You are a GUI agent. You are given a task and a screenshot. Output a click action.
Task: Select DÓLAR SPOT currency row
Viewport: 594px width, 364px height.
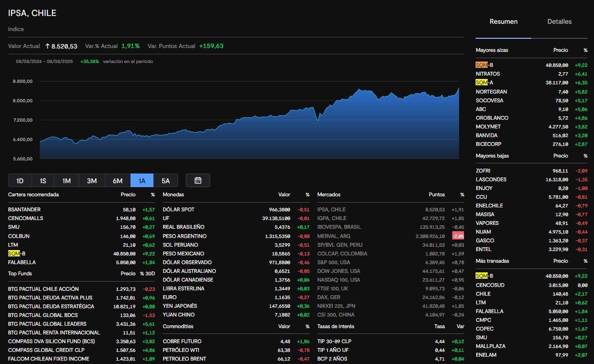point(236,209)
